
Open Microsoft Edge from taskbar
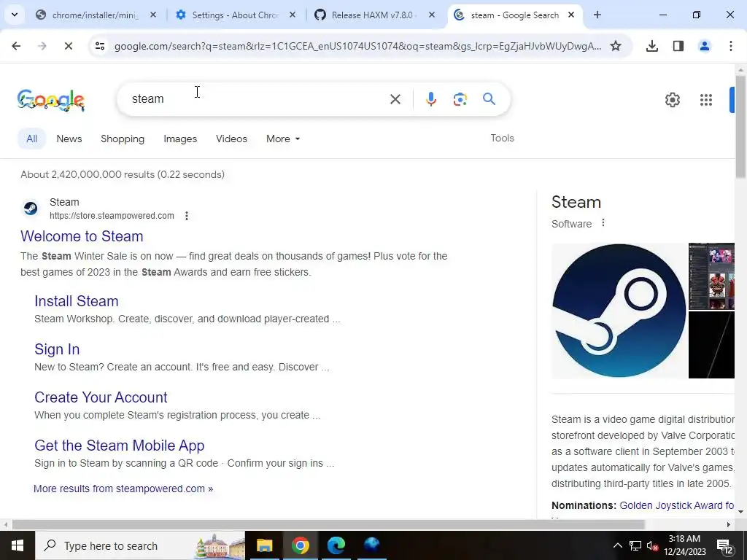(336, 545)
